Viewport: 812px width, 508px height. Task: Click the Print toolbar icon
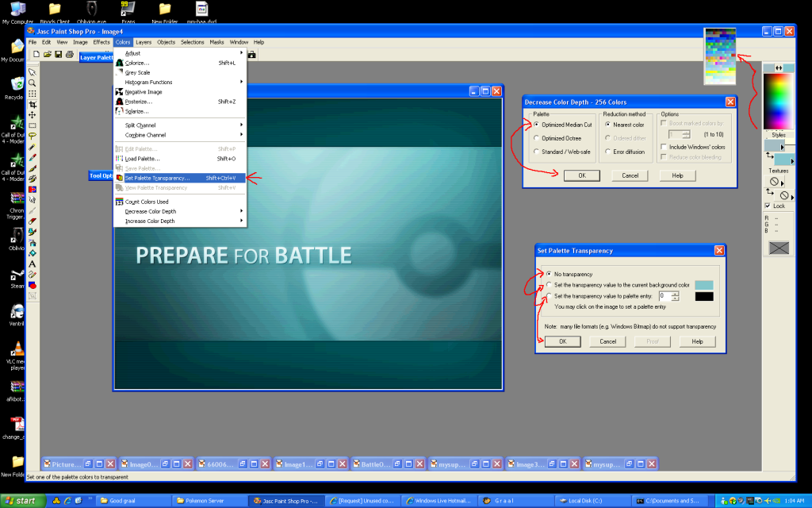click(x=70, y=55)
